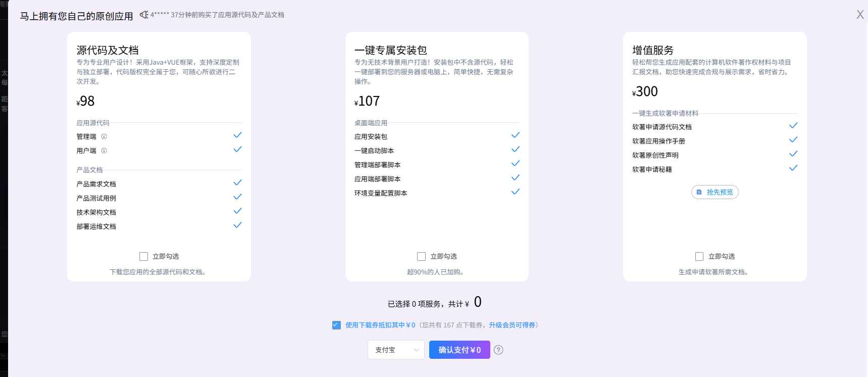
Task: Click the 马上拥有您自己的原创应用 heading
Action: coord(76,16)
